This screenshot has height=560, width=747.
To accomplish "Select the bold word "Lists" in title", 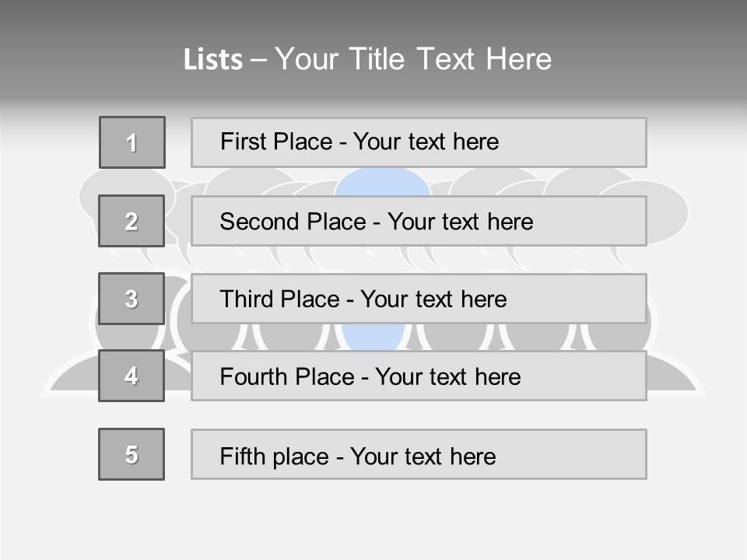I will click(212, 60).
